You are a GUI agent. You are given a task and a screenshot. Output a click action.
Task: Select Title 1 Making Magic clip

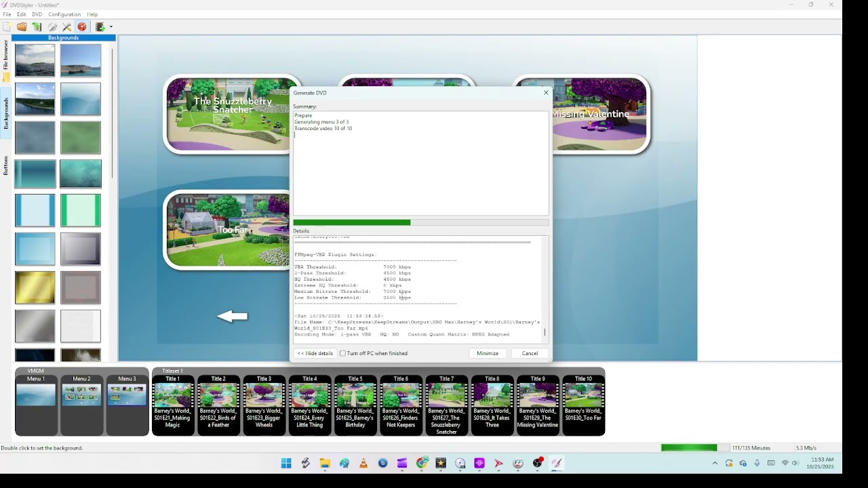(x=173, y=405)
